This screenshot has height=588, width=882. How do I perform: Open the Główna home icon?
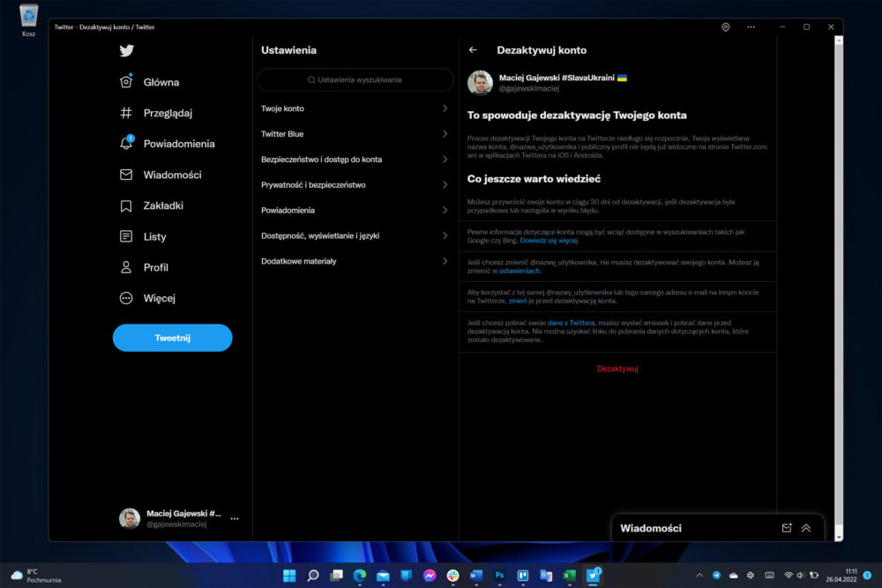point(126,81)
